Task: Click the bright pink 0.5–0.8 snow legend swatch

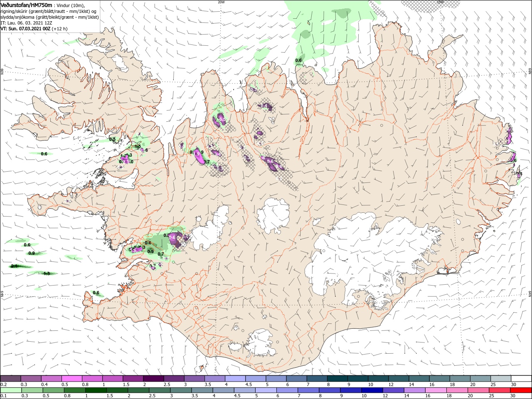Action: pyautogui.click(x=71, y=379)
